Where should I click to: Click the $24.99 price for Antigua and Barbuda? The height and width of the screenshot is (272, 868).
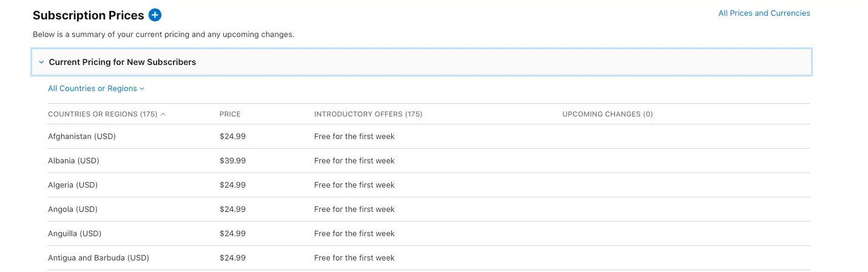[232, 258]
